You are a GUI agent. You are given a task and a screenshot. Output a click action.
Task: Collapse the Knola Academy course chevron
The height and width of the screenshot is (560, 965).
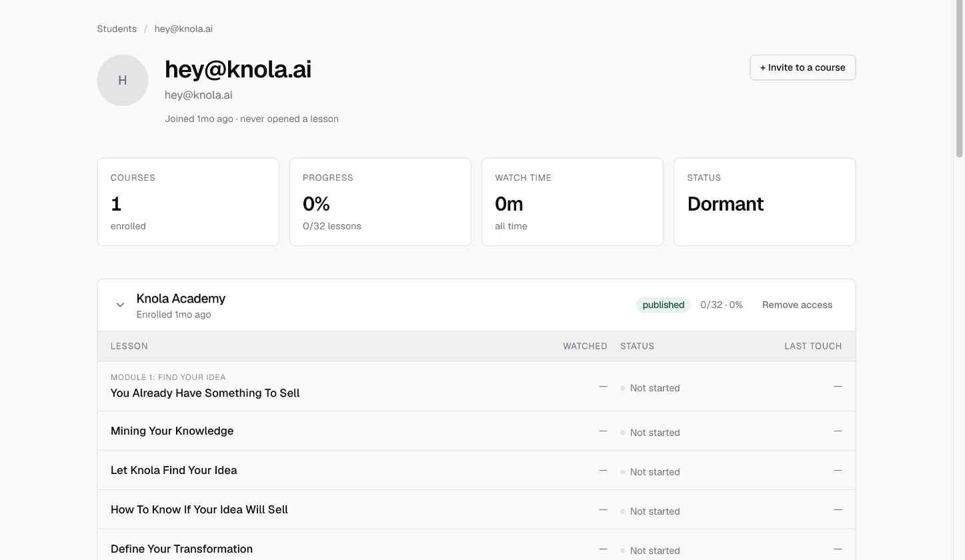pos(120,305)
